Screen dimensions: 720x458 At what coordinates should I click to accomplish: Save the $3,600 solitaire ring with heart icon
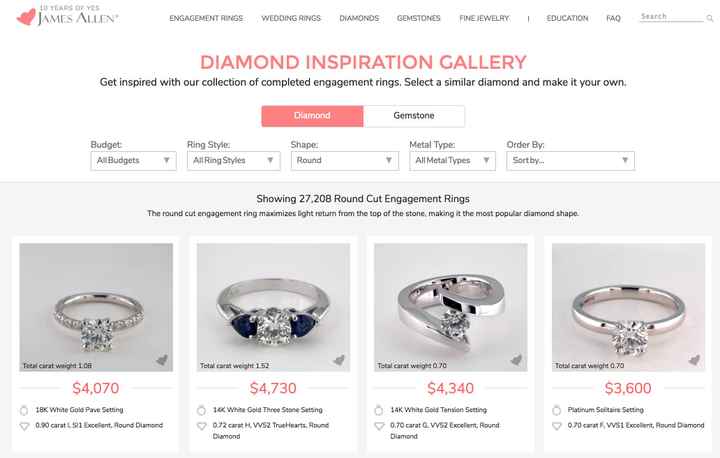pos(694,361)
